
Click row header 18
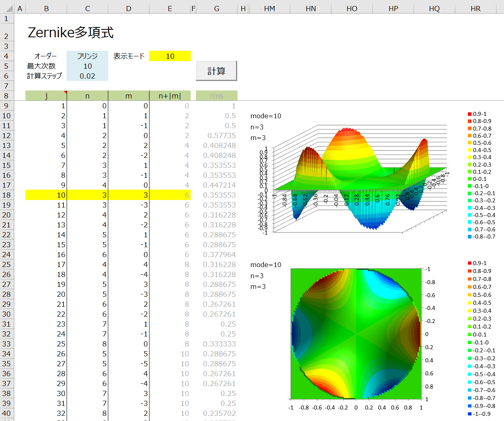point(7,195)
